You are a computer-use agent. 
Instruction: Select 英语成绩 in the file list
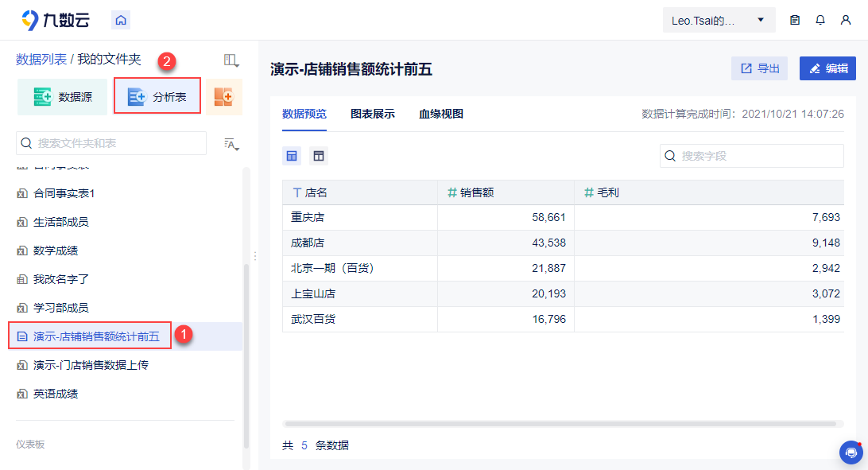[x=56, y=394]
